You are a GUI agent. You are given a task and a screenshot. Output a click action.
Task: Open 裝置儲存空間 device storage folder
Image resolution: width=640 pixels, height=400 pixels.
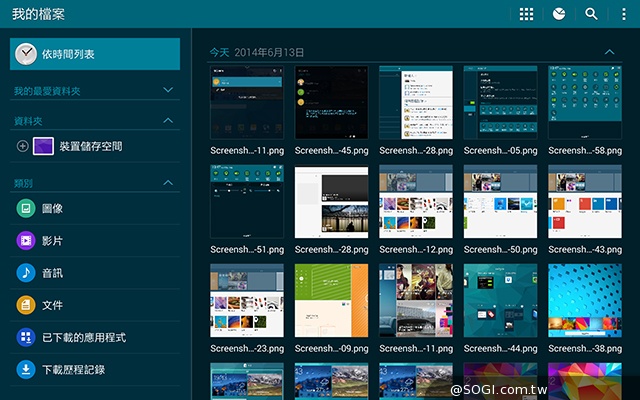pyautogui.click(x=90, y=146)
